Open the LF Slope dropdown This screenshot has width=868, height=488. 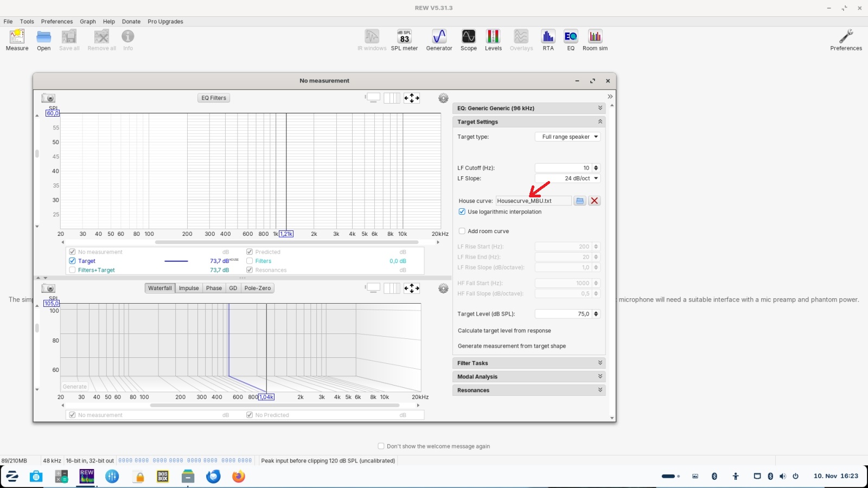pos(567,178)
